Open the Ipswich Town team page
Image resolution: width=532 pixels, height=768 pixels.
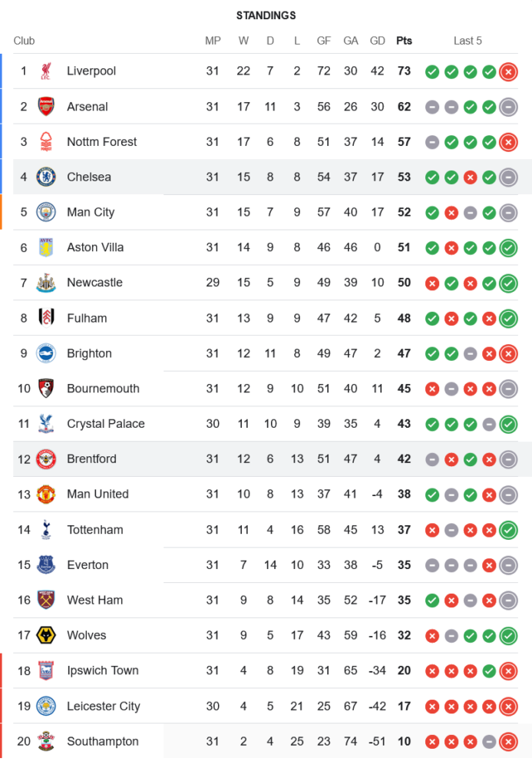102,671
